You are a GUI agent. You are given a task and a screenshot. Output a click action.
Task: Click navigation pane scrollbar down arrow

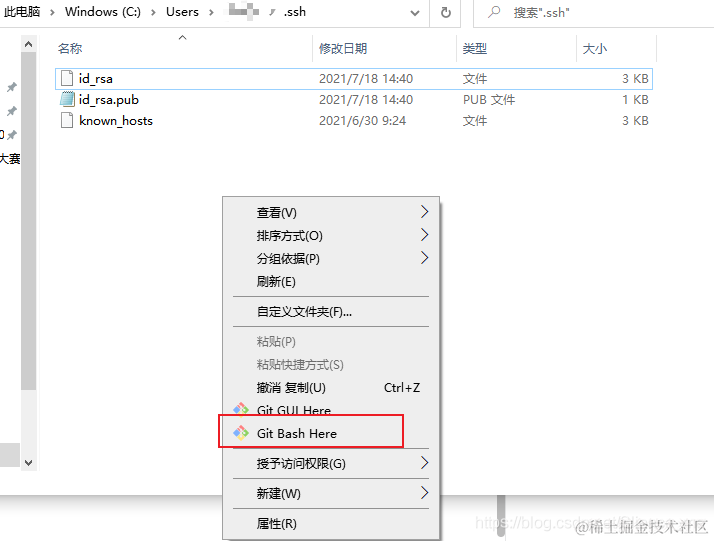[28, 463]
